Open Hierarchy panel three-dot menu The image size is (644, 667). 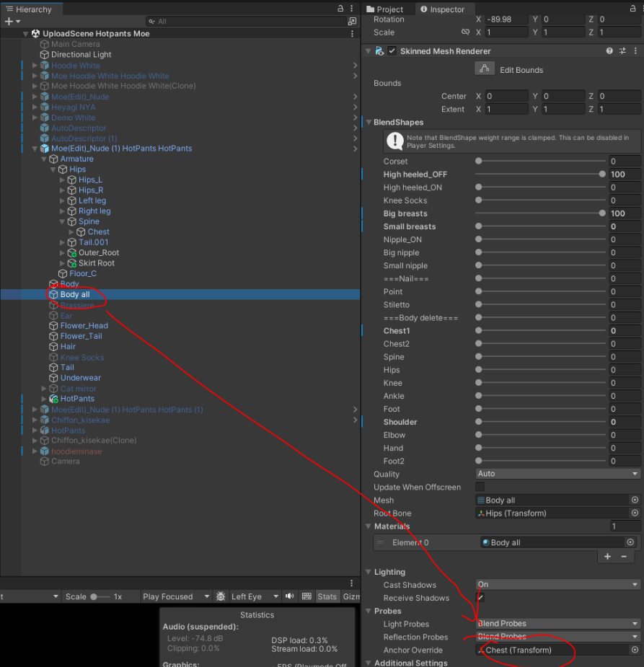coord(351,9)
